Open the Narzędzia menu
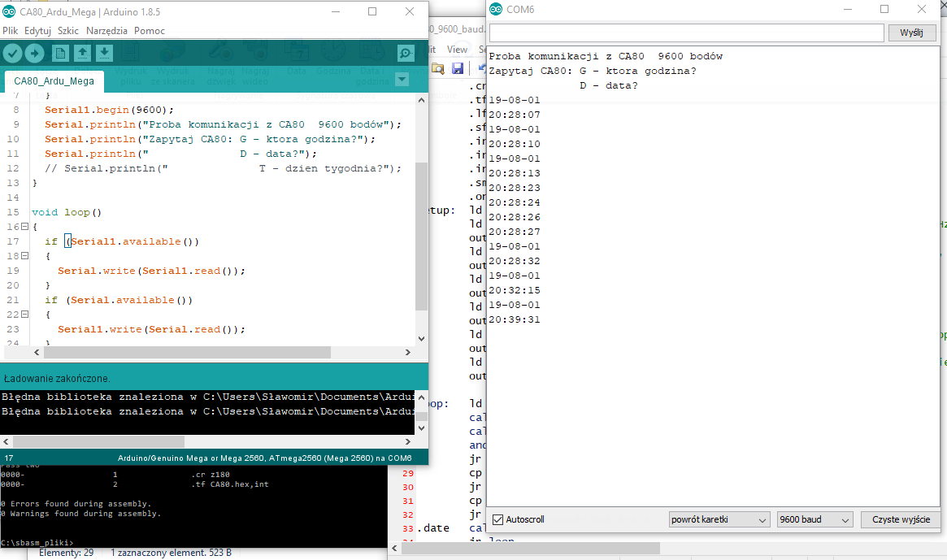947x560 pixels. pyautogui.click(x=106, y=31)
